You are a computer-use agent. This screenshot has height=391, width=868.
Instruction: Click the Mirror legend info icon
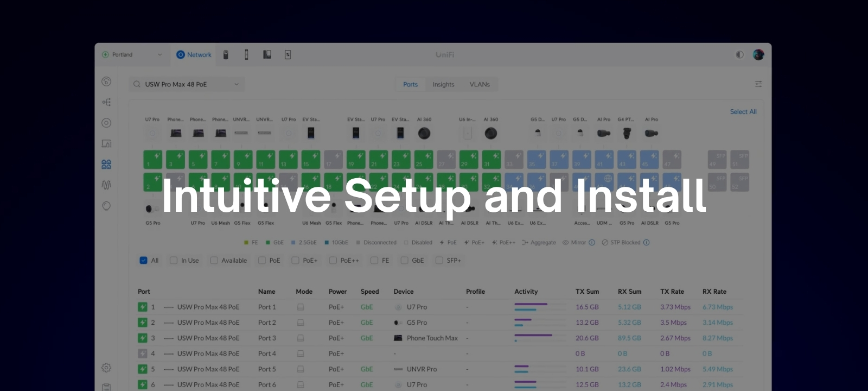tap(592, 243)
